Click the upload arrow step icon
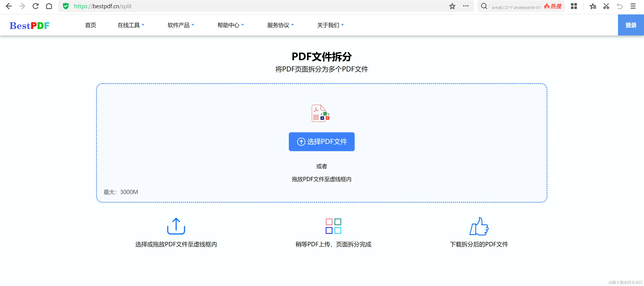The height and width of the screenshot is (286, 644). click(x=176, y=226)
